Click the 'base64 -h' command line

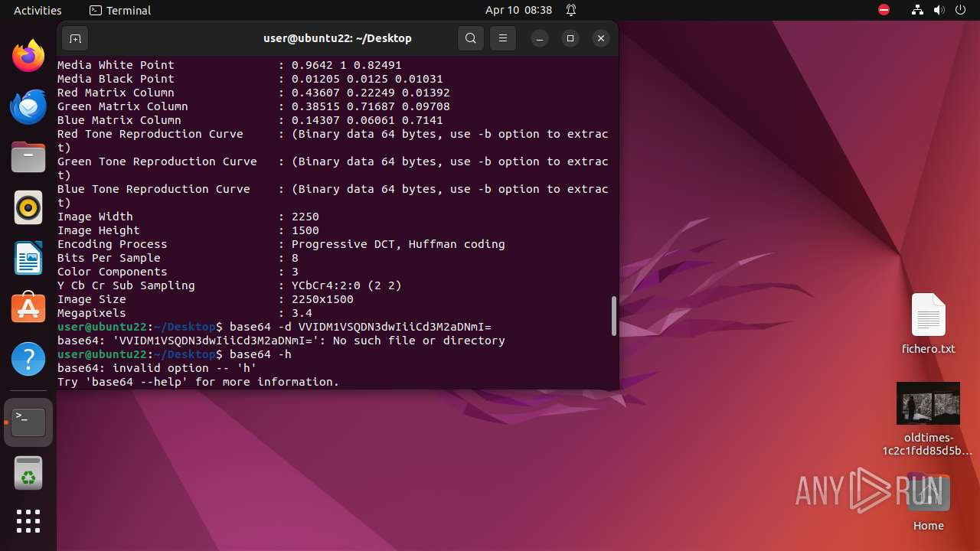click(x=260, y=354)
